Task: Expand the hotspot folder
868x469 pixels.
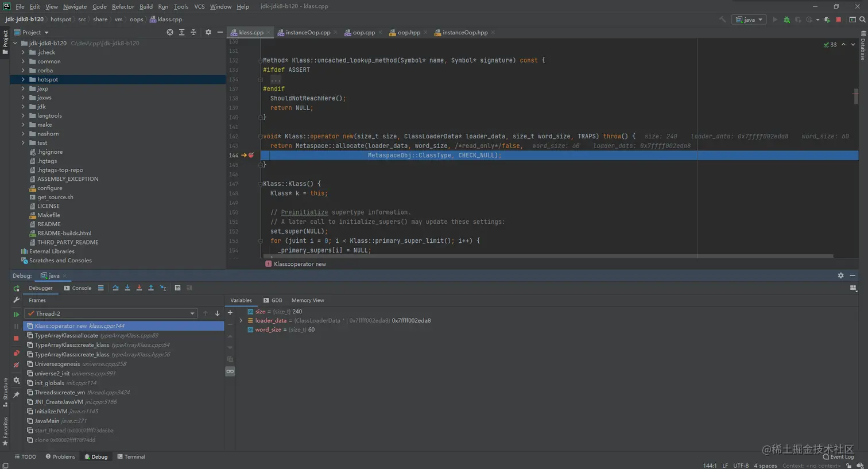Action: click(24, 79)
